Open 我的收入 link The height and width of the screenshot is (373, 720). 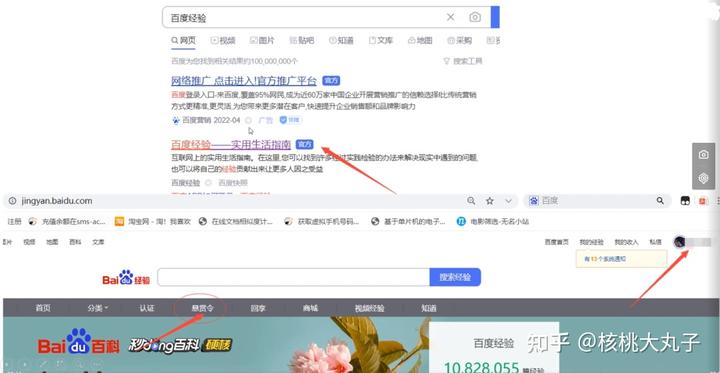[626, 242]
